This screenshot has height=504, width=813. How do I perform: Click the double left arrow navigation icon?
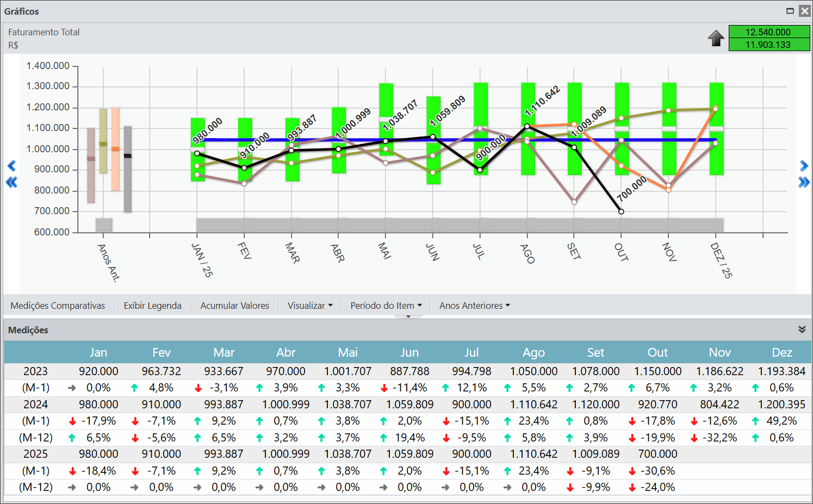[x=11, y=182]
